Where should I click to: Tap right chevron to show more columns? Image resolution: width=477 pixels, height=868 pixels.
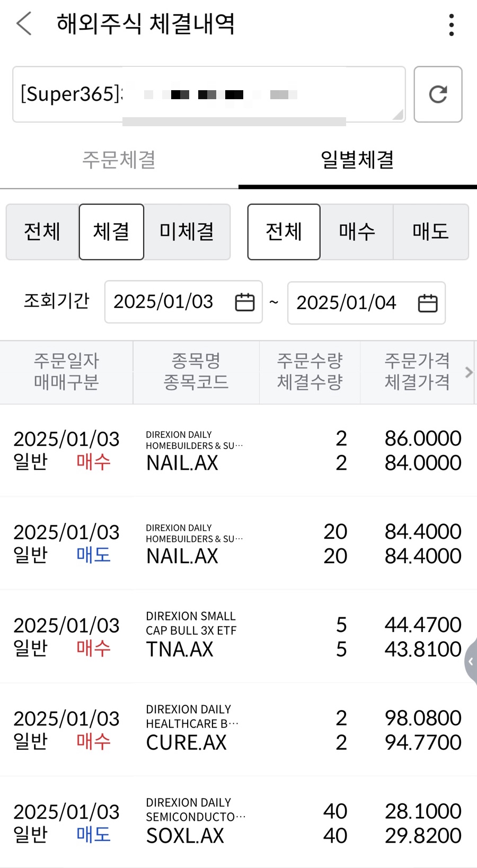coord(469,372)
